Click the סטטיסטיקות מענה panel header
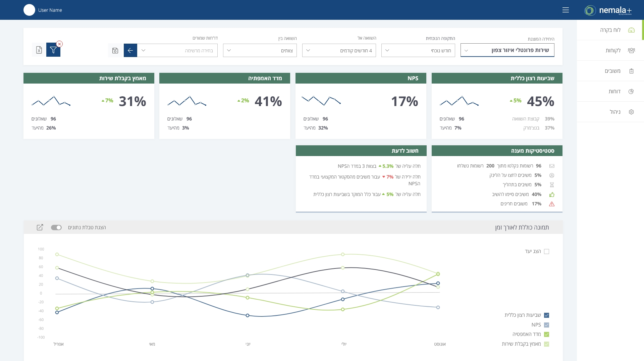644x361 pixels. [x=497, y=151]
